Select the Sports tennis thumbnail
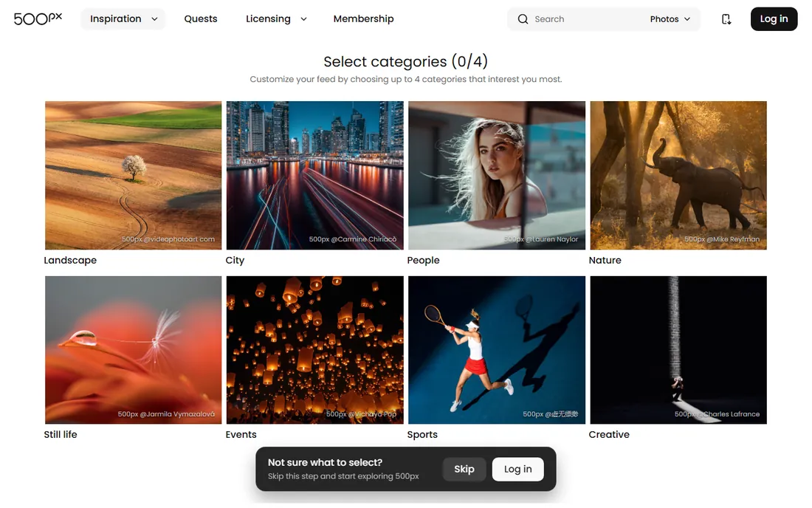Image resolution: width=812 pixels, height=508 pixels. pos(497,350)
